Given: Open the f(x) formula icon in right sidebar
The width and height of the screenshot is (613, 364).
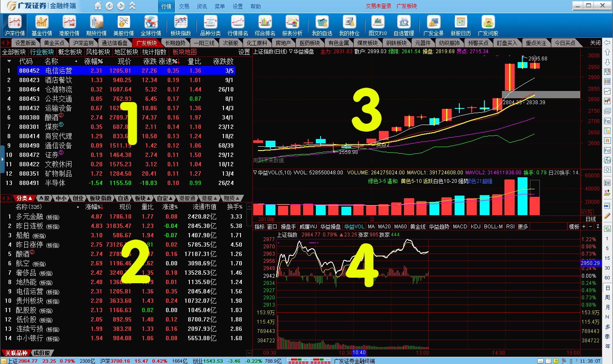Looking at the screenshot, I should coord(607,160).
